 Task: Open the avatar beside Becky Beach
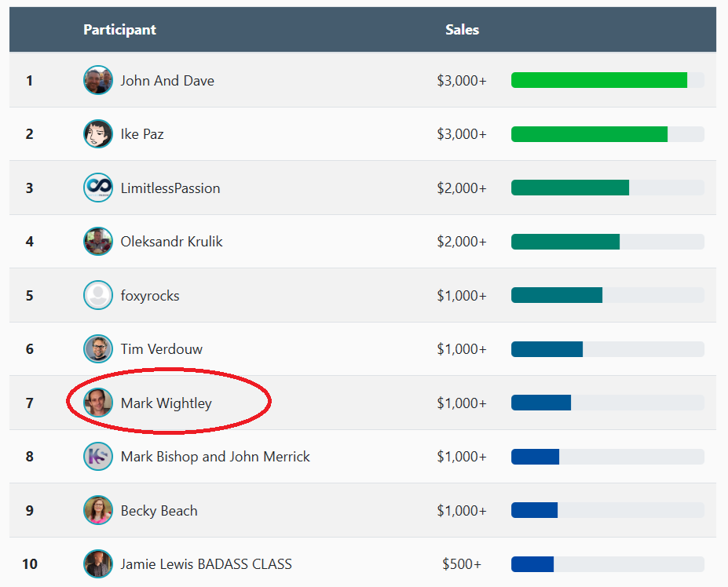98,510
